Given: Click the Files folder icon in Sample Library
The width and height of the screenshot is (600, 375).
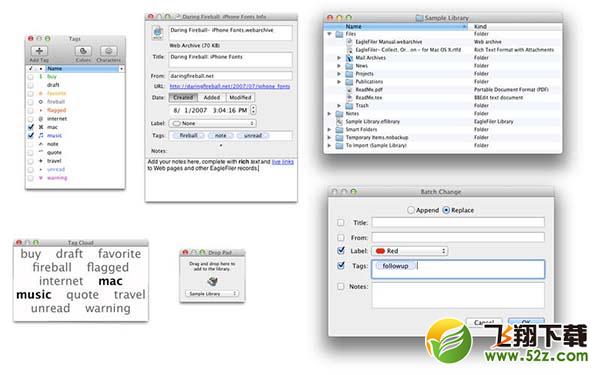Looking at the screenshot, I should point(339,34).
